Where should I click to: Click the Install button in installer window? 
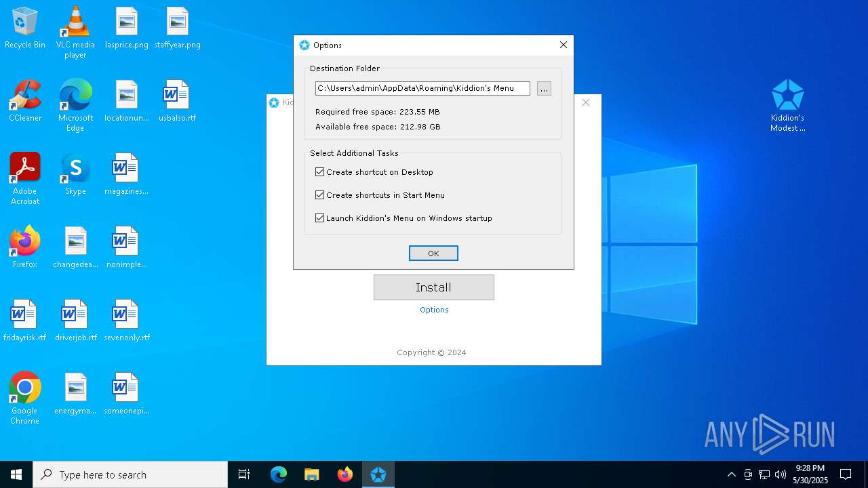coord(434,287)
